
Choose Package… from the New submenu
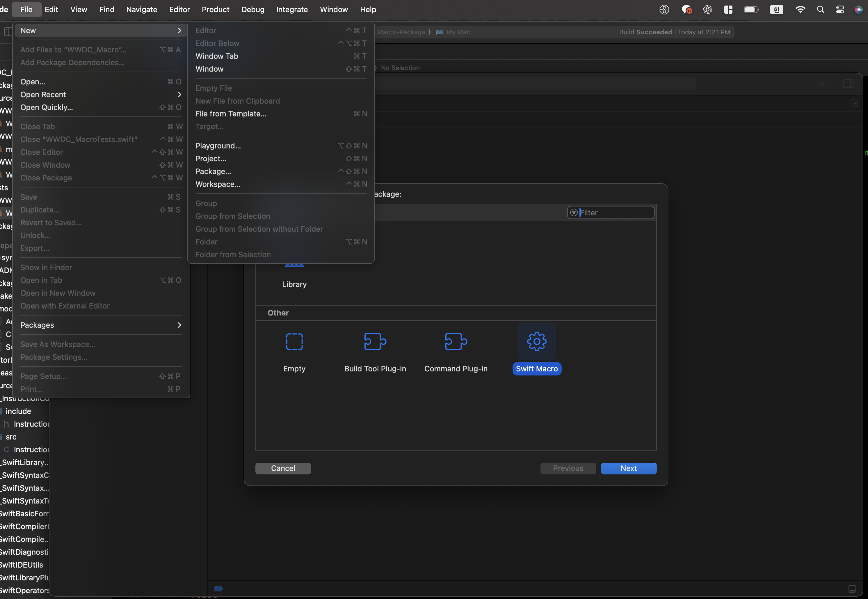[213, 171]
